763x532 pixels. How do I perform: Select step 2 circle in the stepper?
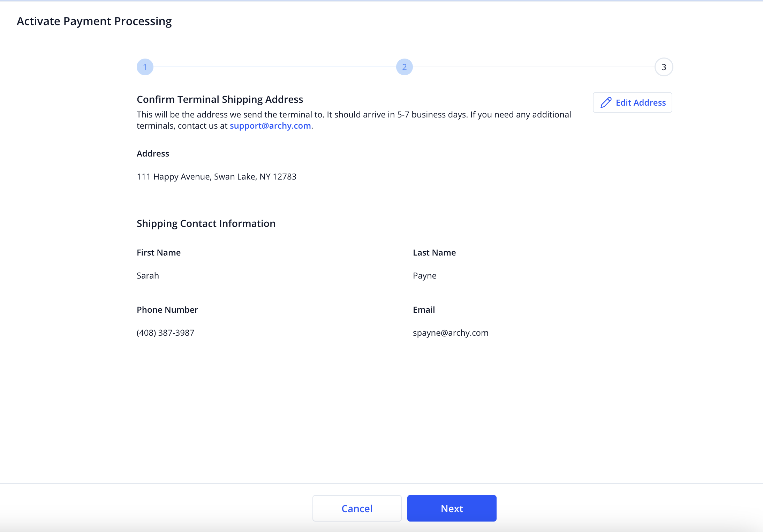point(405,67)
